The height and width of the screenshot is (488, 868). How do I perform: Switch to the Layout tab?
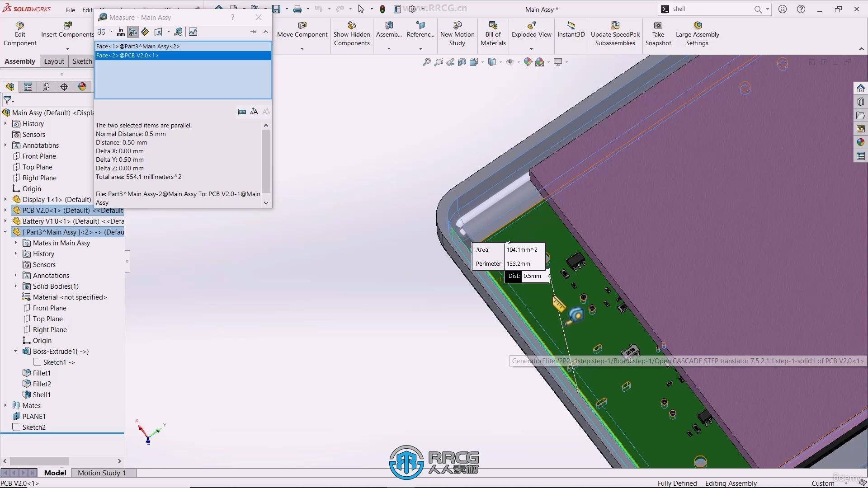tap(54, 61)
